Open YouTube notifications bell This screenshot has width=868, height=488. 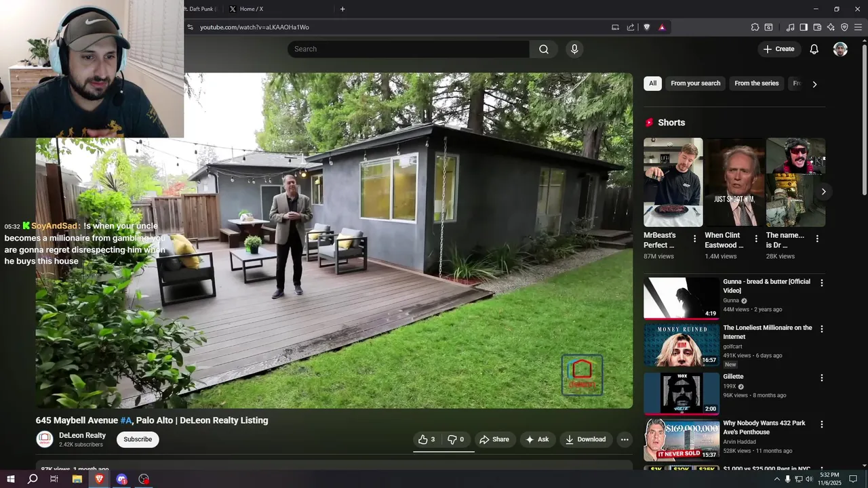(x=814, y=49)
